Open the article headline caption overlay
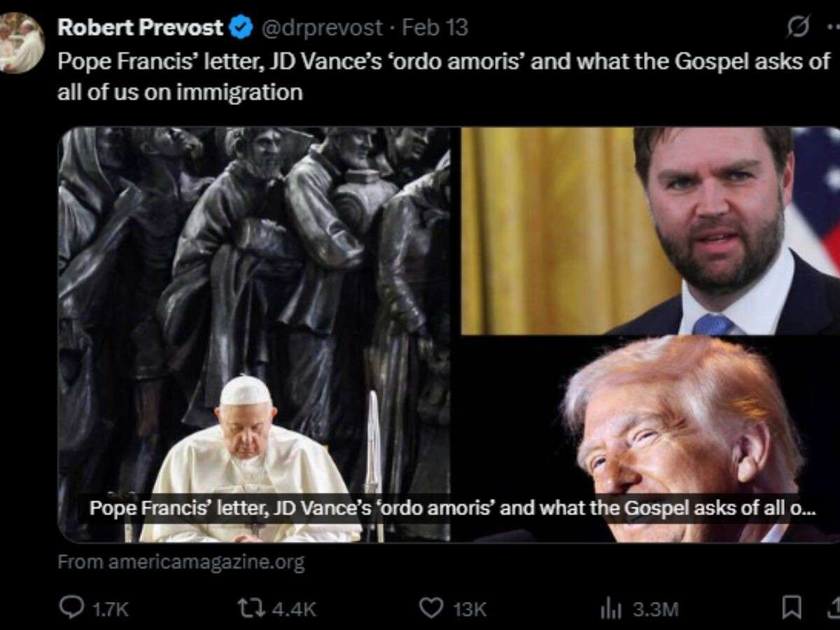This screenshot has height=630, width=840. [453, 507]
